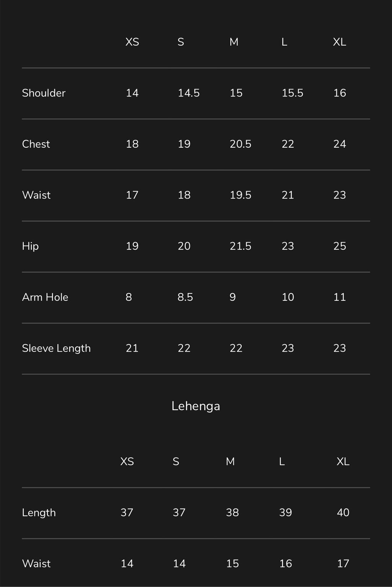Click the Chest row label
Screen dimensions: 392x587
pyautogui.click(x=36, y=144)
